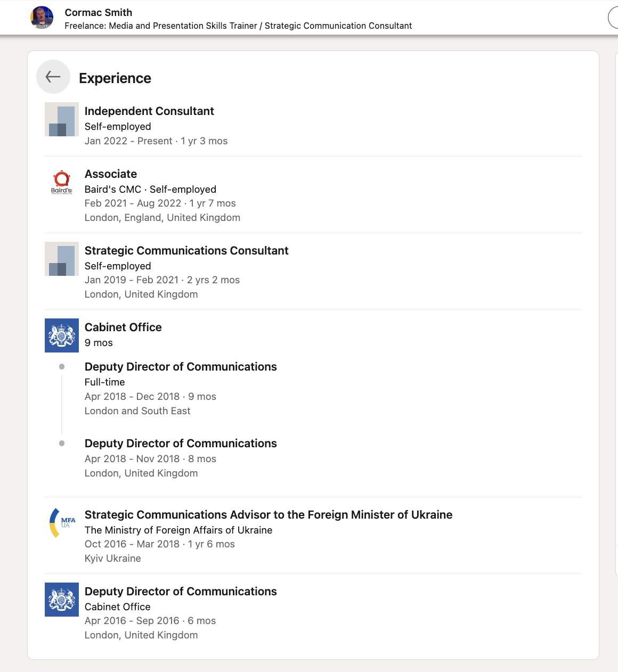Screen dimensions: 618x672
Task: Open the Independent Consultant job title
Action: coord(149,111)
